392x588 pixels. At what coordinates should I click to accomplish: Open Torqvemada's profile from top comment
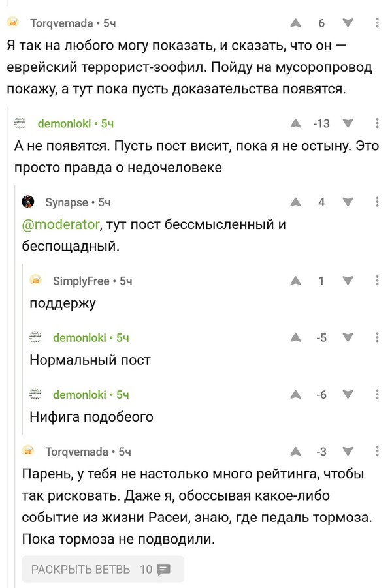tap(61, 23)
